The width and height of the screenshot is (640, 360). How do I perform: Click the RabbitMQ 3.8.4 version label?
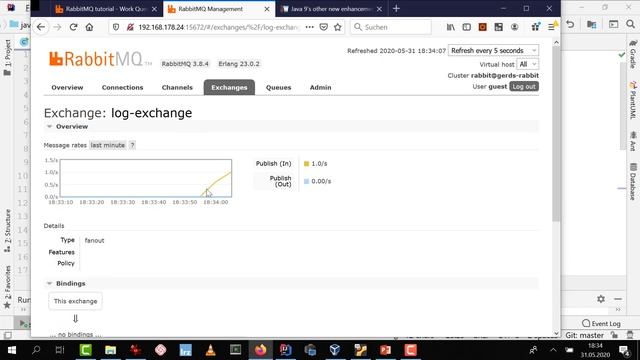pyautogui.click(x=185, y=64)
